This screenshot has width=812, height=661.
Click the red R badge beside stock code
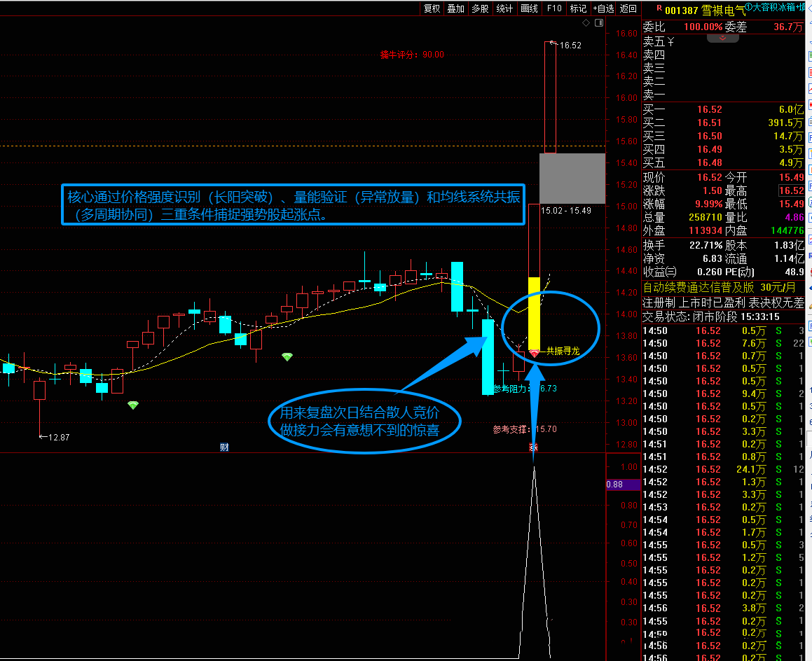(659, 9)
